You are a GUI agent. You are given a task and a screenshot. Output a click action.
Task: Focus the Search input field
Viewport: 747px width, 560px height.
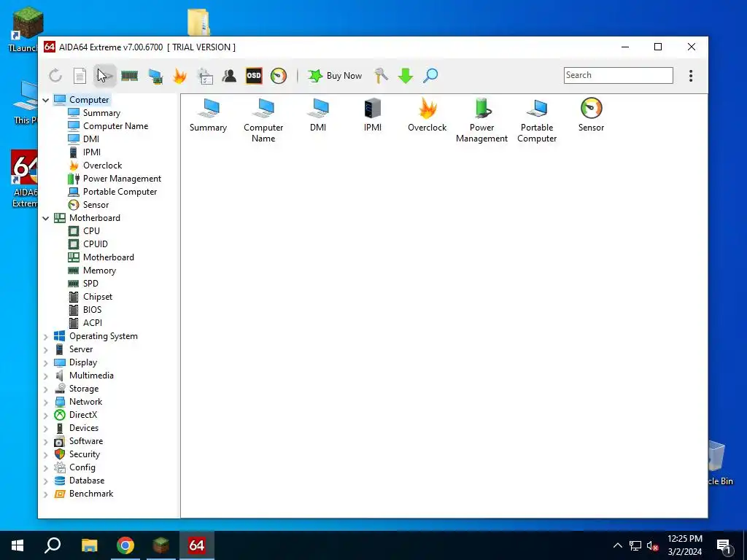(x=619, y=75)
